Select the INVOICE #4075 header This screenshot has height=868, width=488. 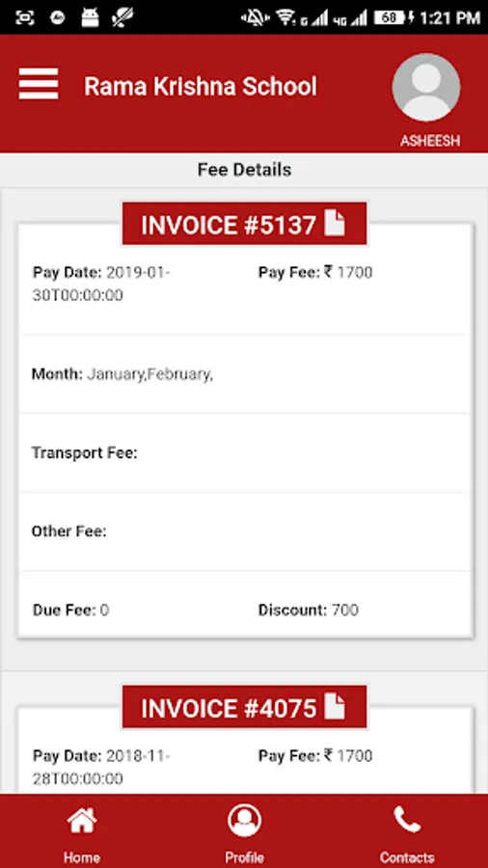[245, 707]
